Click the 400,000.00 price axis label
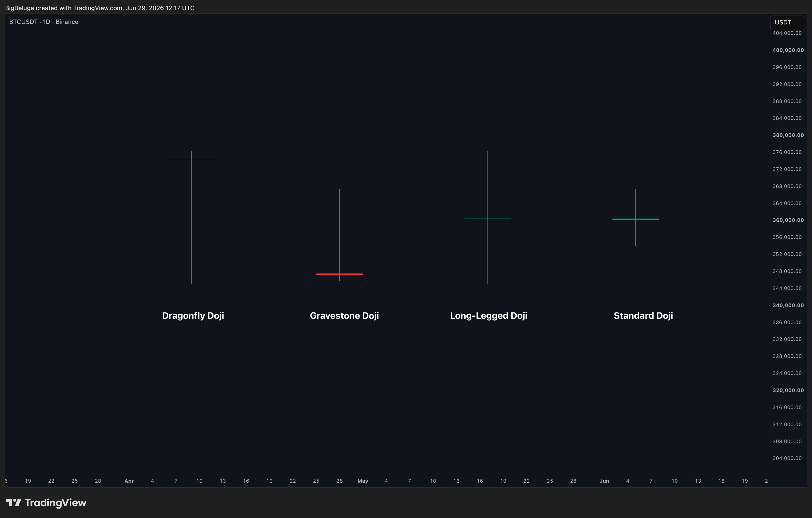Image resolution: width=812 pixels, height=518 pixels. (788, 50)
